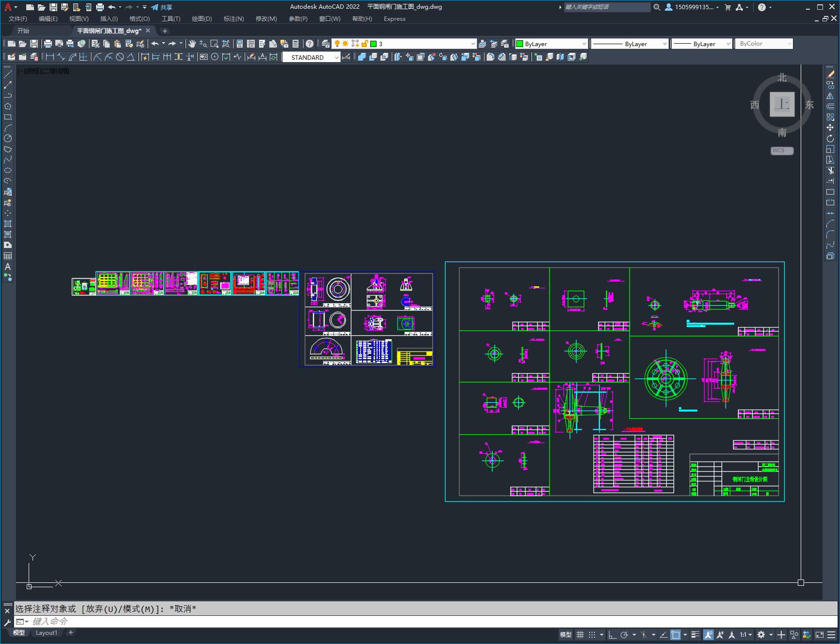Click the 共享 share button
This screenshot has height=644, width=840.
162,7
